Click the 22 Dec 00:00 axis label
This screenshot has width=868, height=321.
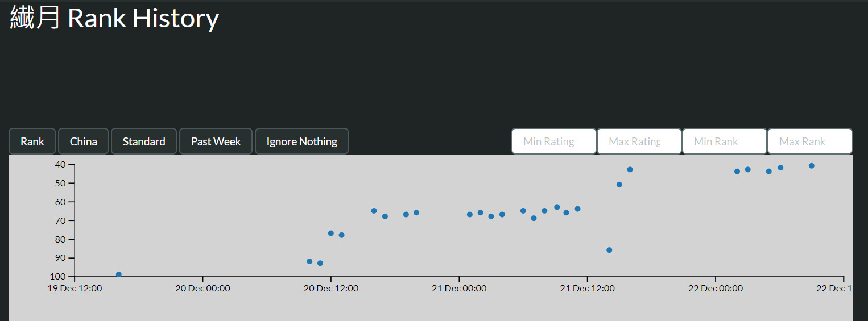715,289
